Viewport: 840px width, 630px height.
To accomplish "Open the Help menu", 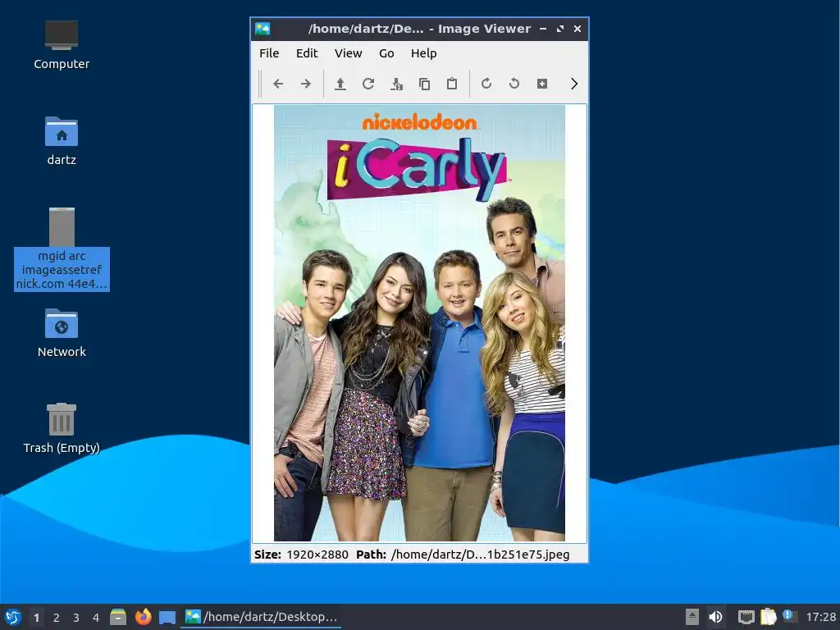I will [424, 53].
